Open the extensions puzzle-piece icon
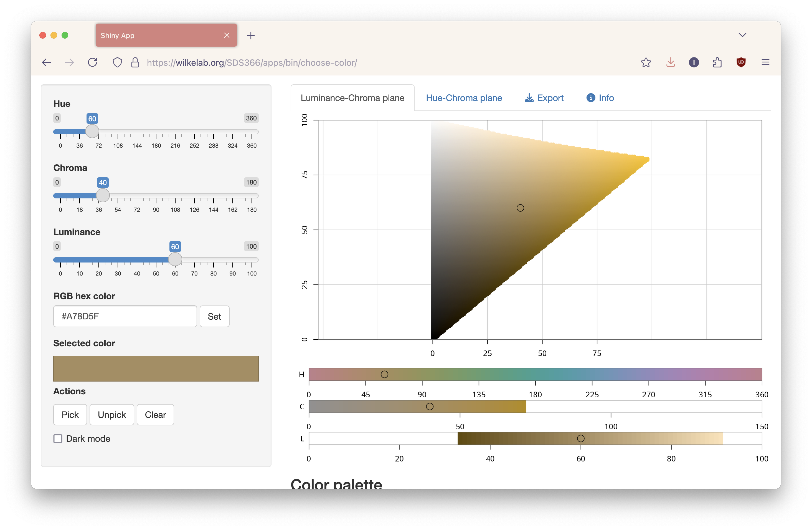812x530 pixels. [x=717, y=62]
